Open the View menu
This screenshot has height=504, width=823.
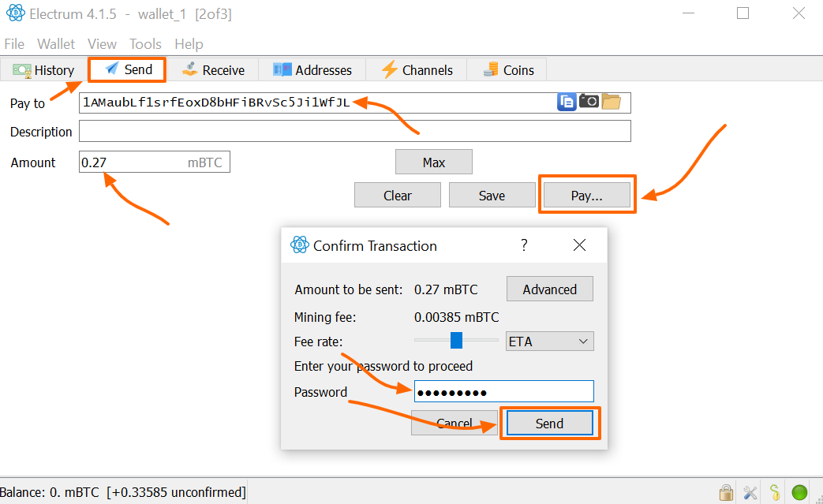tap(102, 44)
